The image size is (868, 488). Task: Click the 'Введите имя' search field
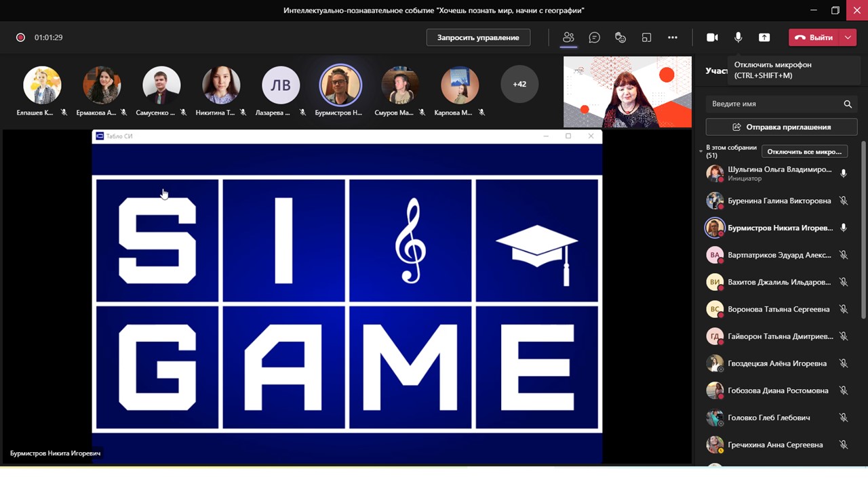point(773,104)
